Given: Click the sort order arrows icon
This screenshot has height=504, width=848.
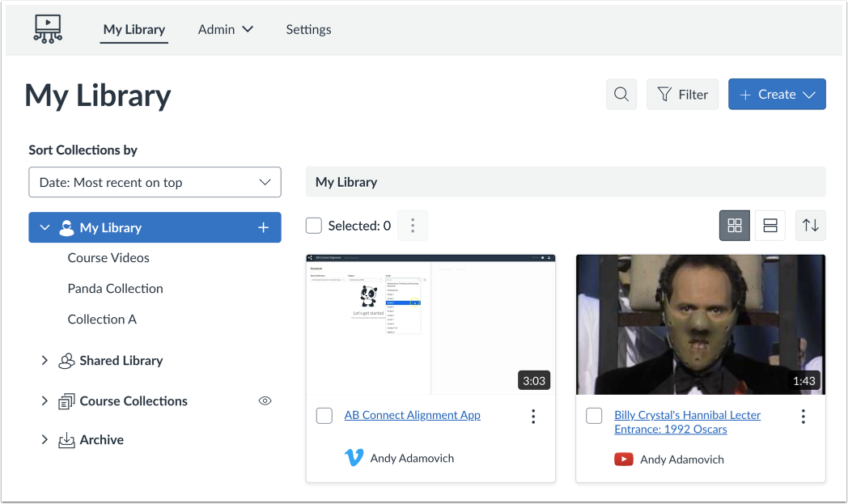Looking at the screenshot, I should 810,225.
